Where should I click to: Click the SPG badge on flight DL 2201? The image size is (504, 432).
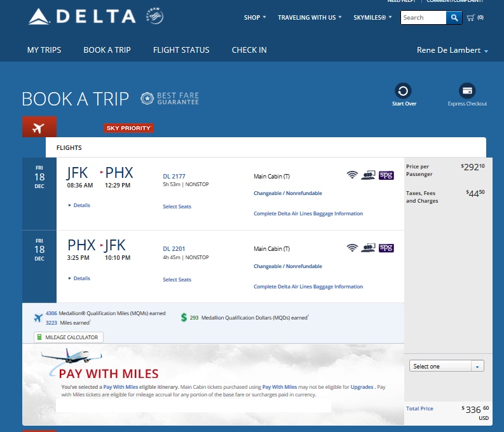tap(386, 248)
